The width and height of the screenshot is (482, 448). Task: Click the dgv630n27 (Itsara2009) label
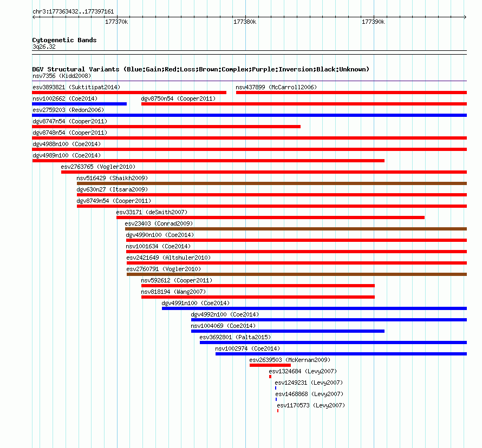pyautogui.click(x=112, y=189)
